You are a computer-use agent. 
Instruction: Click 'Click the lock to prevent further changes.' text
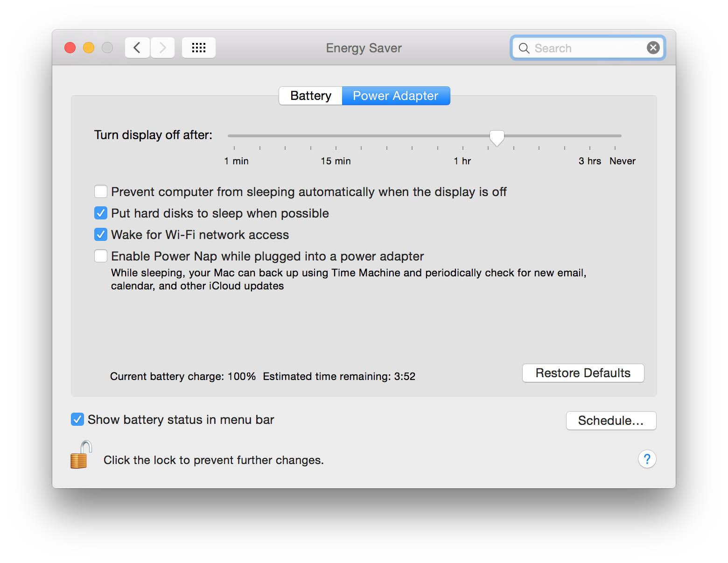pyautogui.click(x=213, y=460)
